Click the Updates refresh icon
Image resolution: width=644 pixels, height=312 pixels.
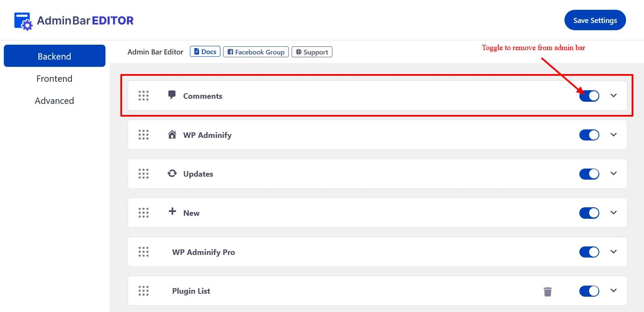(x=172, y=173)
